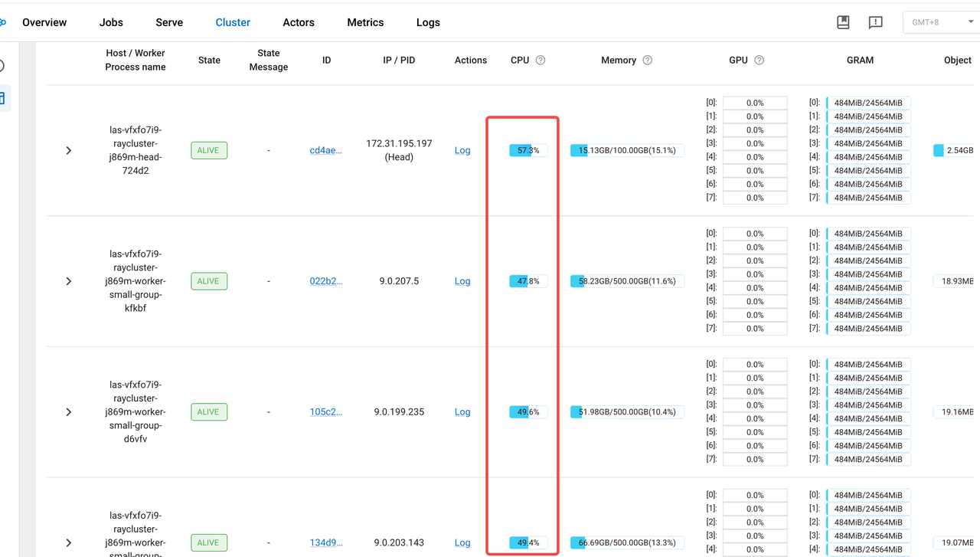The width and height of the screenshot is (980, 557).
Task: Click the IP address 9.0.207.5
Action: [x=399, y=281]
